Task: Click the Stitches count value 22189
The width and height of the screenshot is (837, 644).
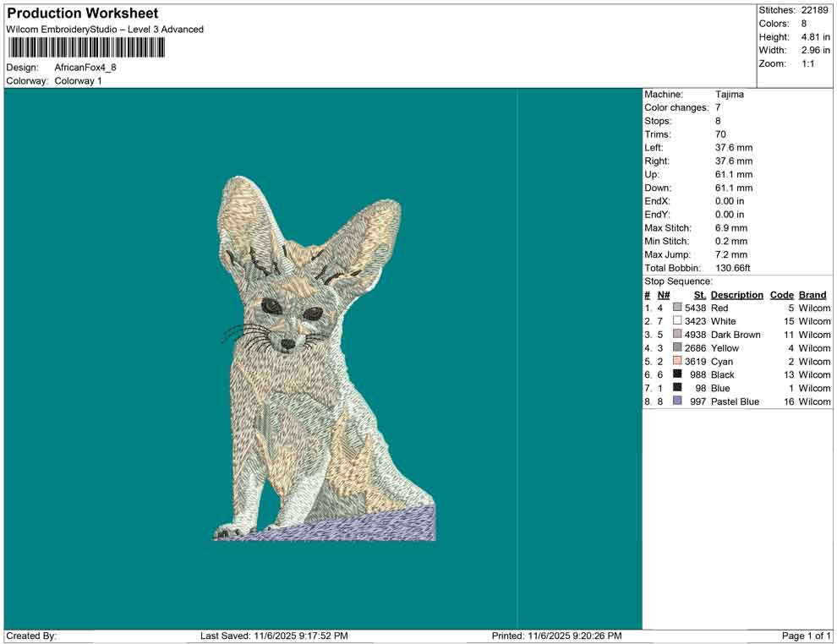Action: [x=817, y=10]
